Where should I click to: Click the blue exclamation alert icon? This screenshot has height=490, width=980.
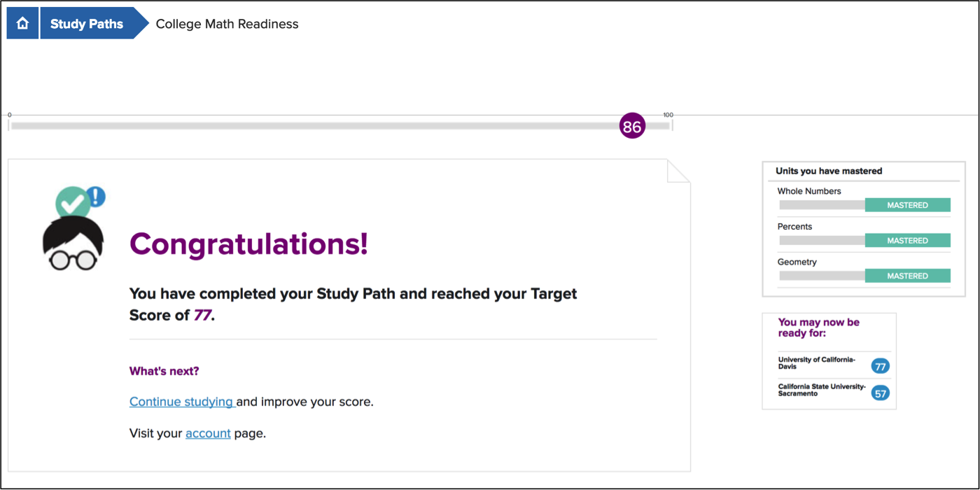click(x=97, y=197)
